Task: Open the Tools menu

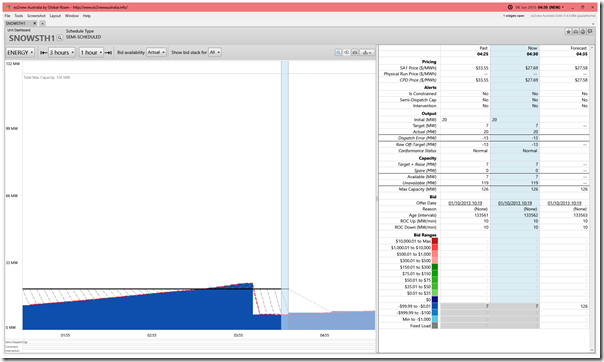Action: pos(19,16)
